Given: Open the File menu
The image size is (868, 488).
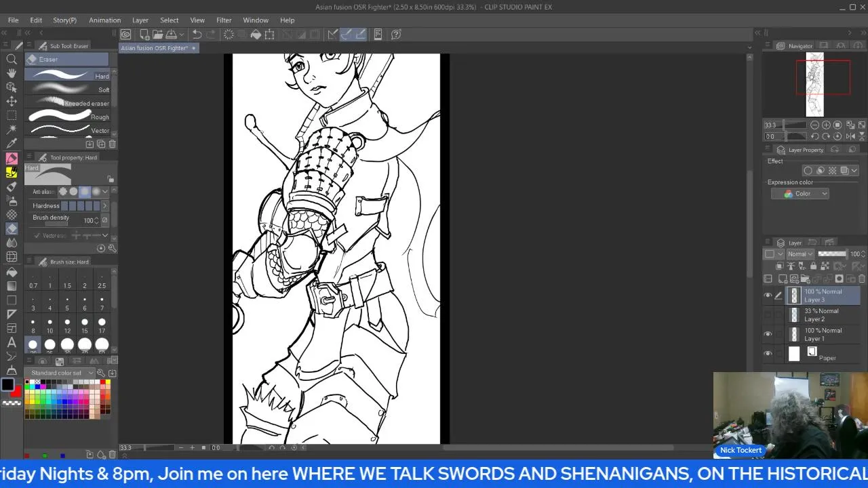Looking at the screenshot, I should click(x=13, y=20).
